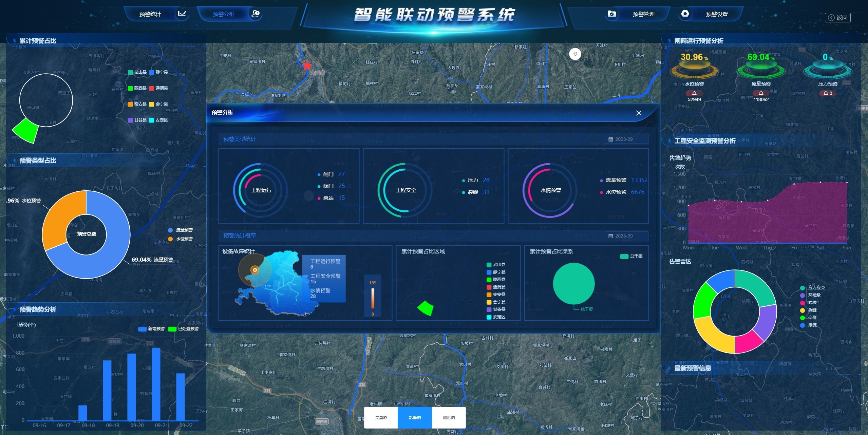Image resolution: width=868 pixels, height=435 pixels.
Task: Toggle the 新增预警 legend in 预警趋势分析
Action: click(x=149, y=328)
